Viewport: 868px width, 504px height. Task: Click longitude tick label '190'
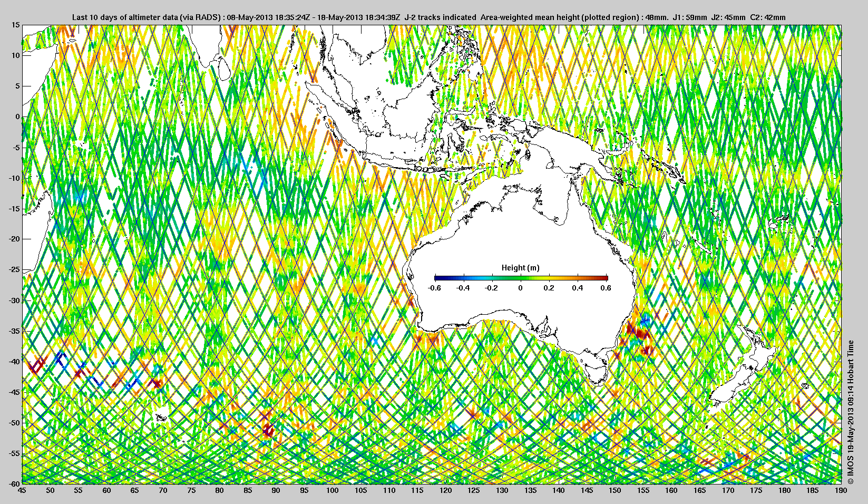point(841,490)
